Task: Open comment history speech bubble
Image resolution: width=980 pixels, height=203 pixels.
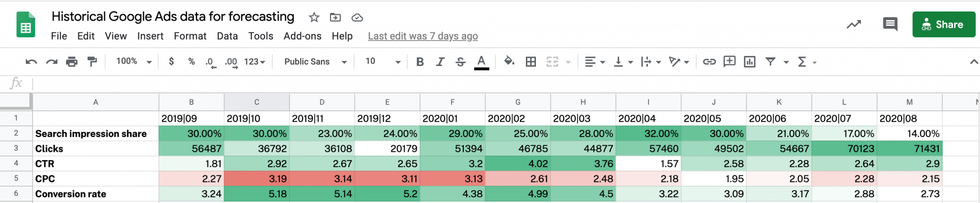Action: pyautogui.click(x=890, y=24)
